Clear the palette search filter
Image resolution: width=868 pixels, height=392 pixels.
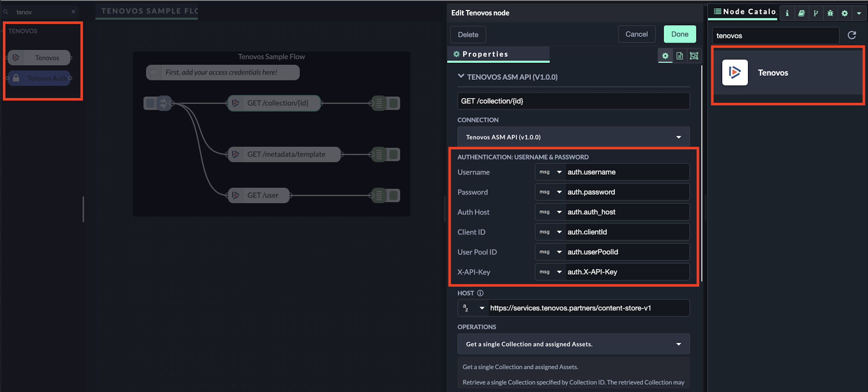(x=73, y=12)
